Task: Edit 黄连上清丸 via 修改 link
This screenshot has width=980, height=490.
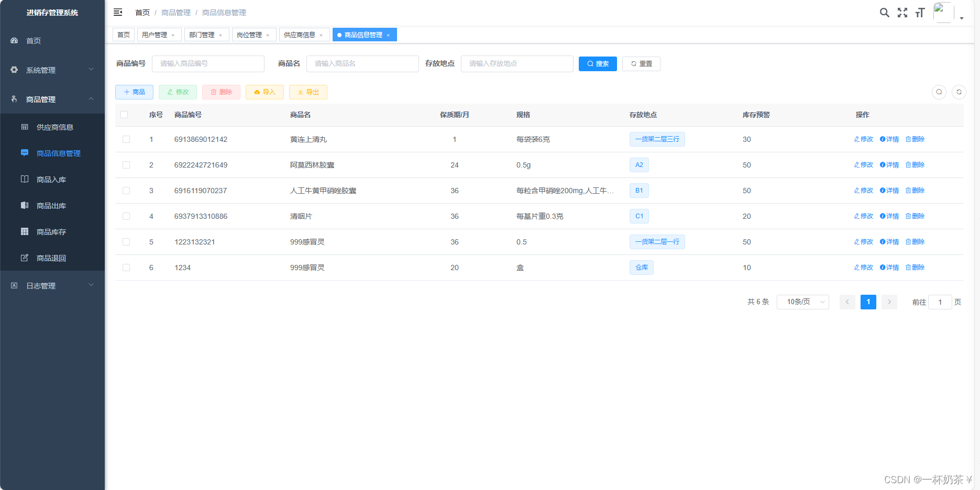Action: click(864, 139)
